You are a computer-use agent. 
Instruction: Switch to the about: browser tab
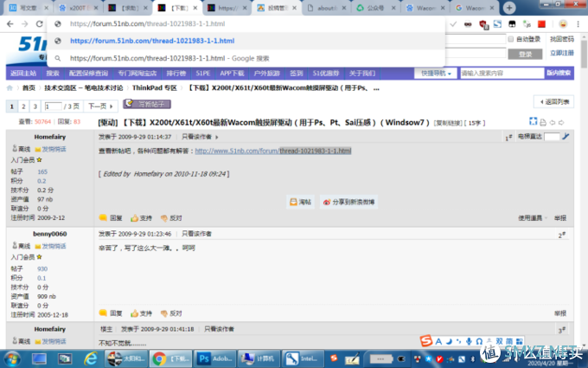coord(326,8)
